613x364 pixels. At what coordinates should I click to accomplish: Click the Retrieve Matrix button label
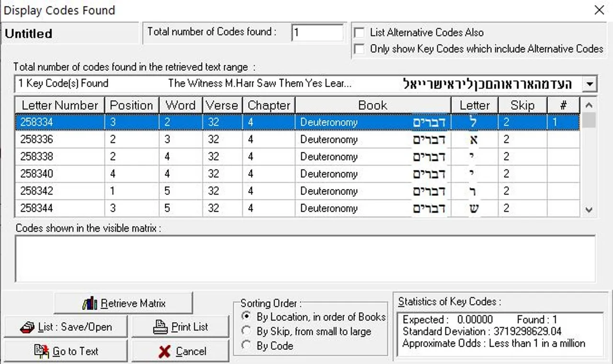133,304
